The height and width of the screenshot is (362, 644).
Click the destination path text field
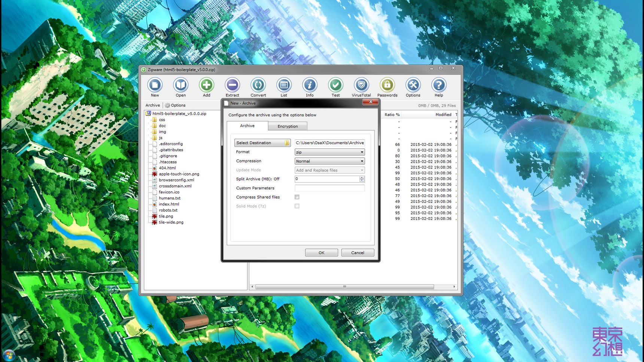[330, 143]
